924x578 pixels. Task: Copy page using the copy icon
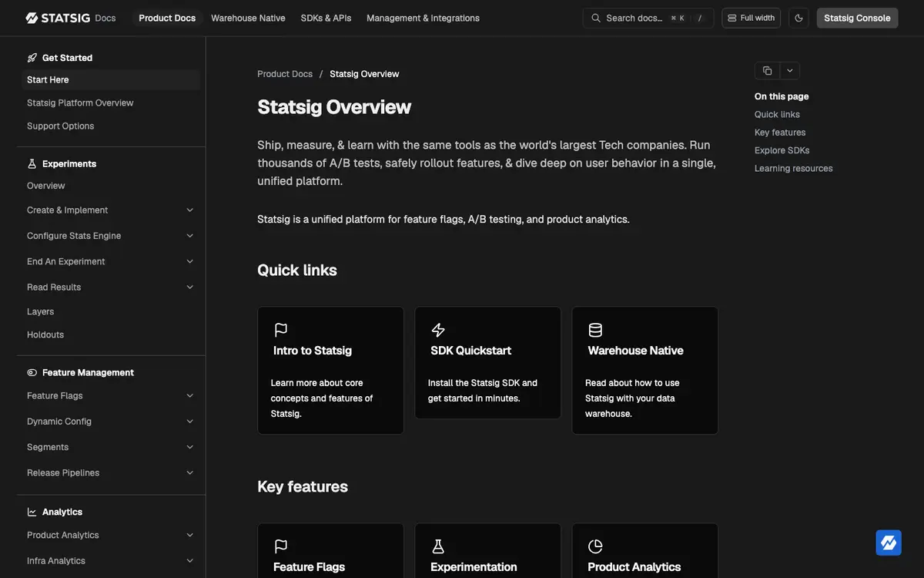pos(768,71)
